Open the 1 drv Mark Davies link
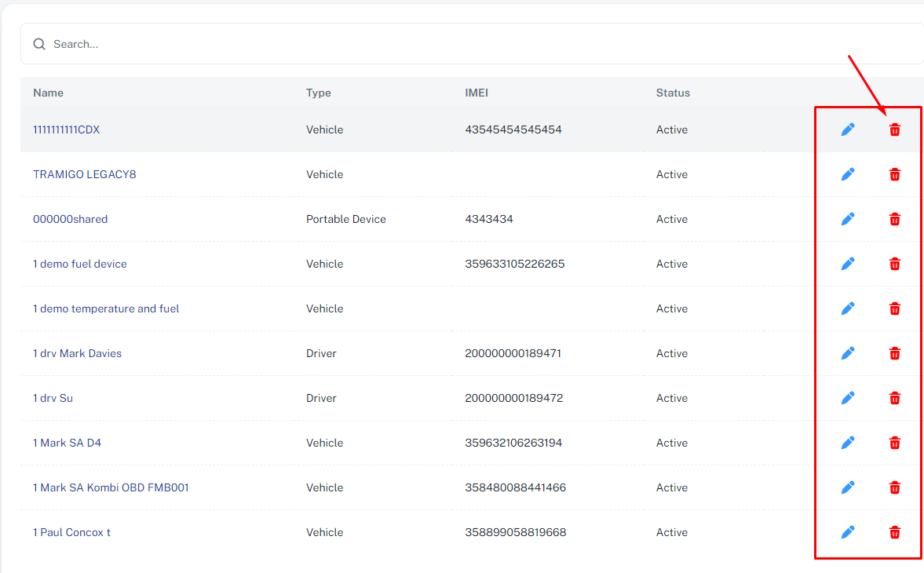Viewport: 924px width, 573px height. coord(77,353)
